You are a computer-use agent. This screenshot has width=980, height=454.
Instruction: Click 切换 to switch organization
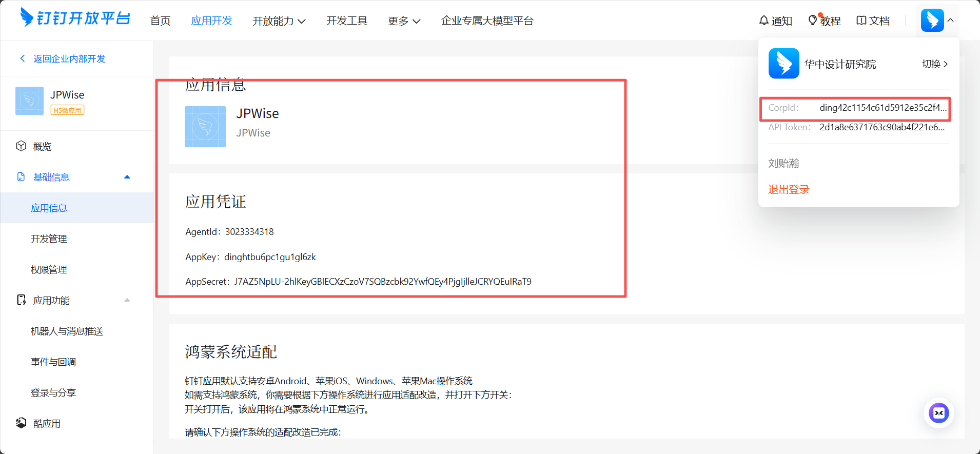point(935,64)
